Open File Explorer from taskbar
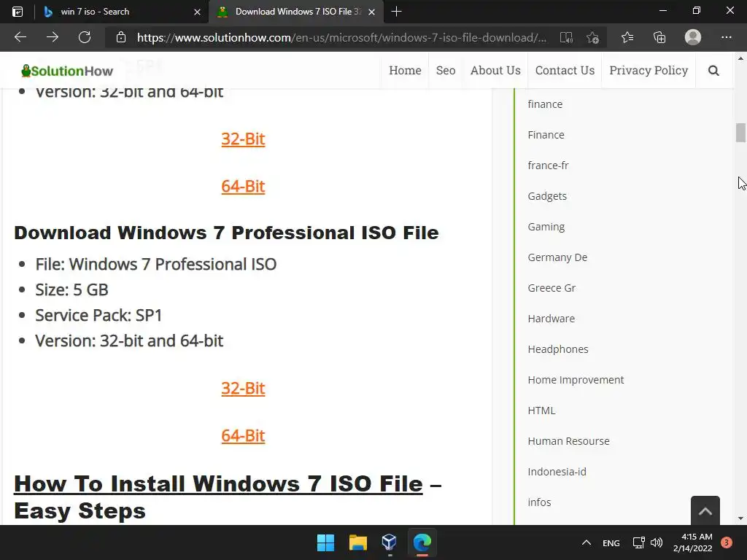 [357, 542]
